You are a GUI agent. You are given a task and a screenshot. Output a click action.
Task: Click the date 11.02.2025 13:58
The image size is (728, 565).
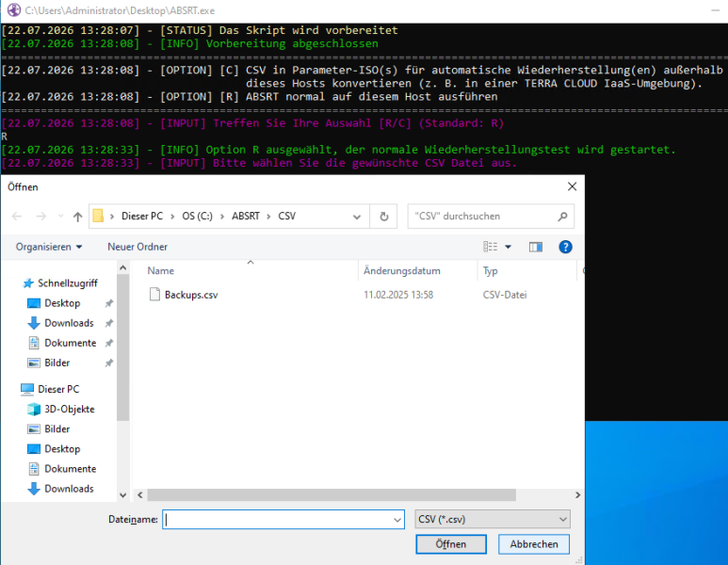point(398,295)
